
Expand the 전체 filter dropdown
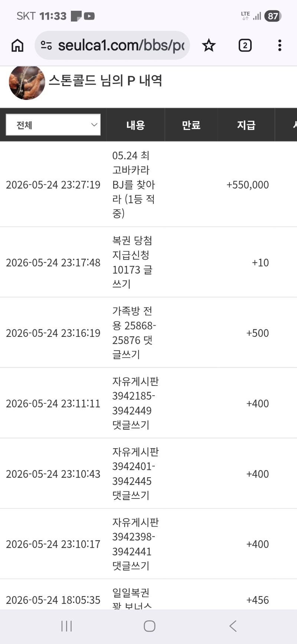pos(53,125)
